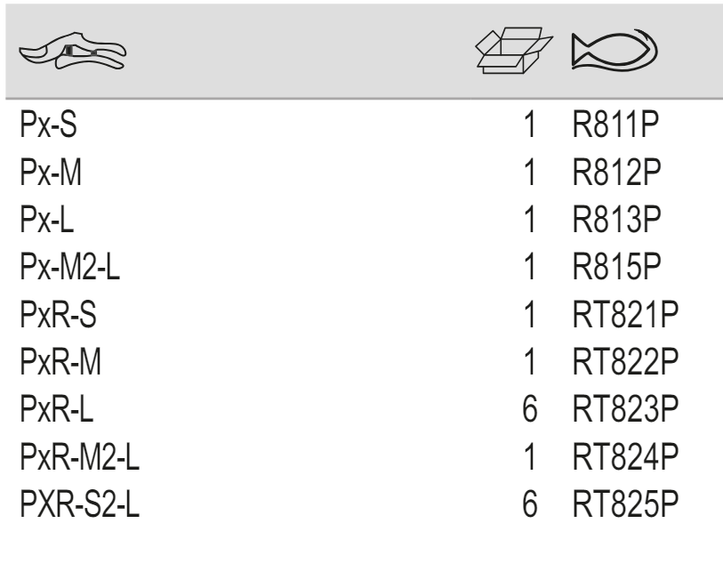
Task: Select order code R812P
Action: [x=614, y=171]
